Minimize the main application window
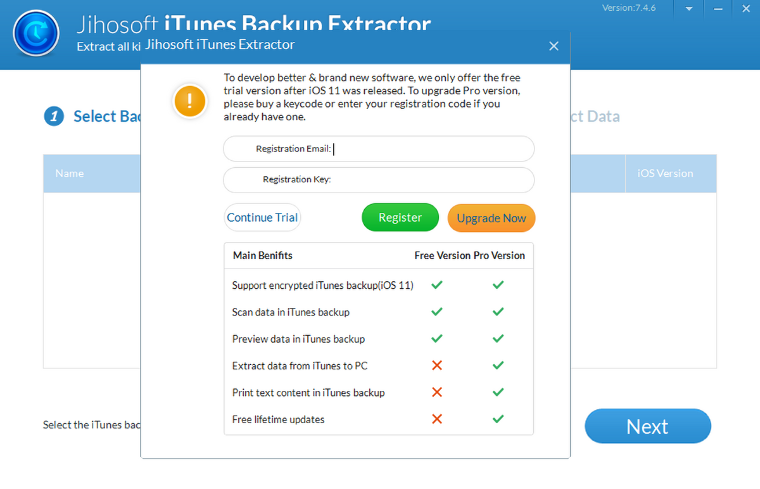Screen dimensions: 760x489 [x=718, y=9]
